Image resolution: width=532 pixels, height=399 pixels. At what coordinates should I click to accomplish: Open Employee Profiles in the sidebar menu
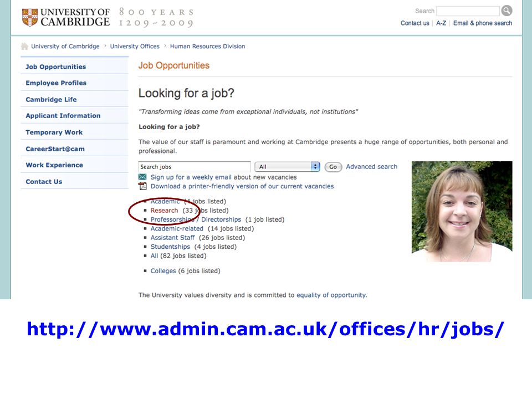point(74,83)
